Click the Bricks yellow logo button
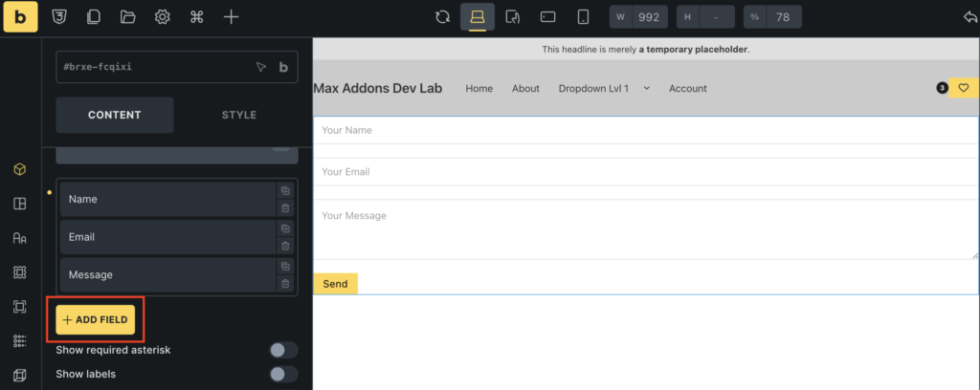 point(21,17)
